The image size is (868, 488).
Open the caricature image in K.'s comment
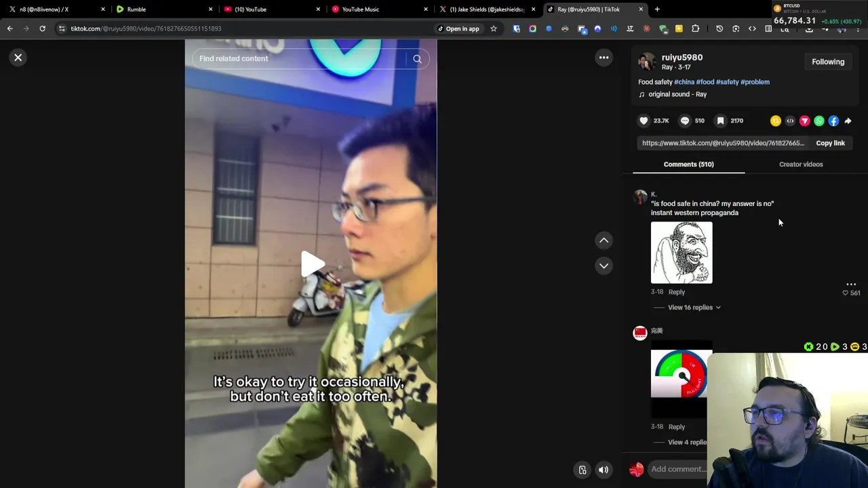[682, 253]
